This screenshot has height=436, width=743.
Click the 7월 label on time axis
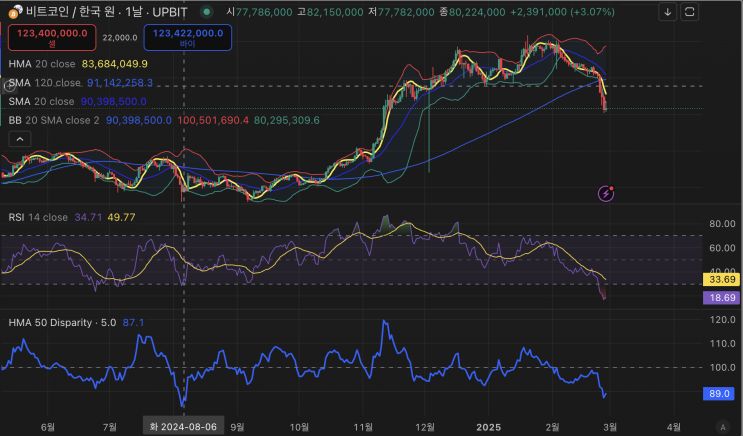pos(110,427)
